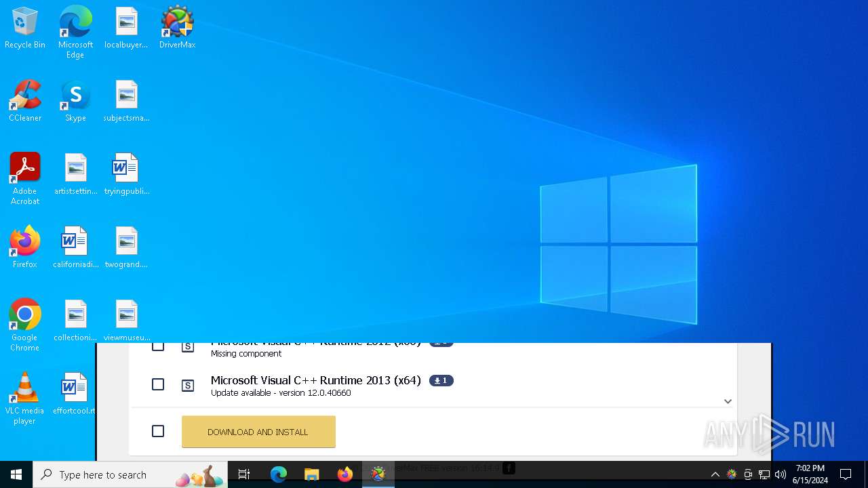
Task: Select the twogrand image file on desktop
Action: 126,248
